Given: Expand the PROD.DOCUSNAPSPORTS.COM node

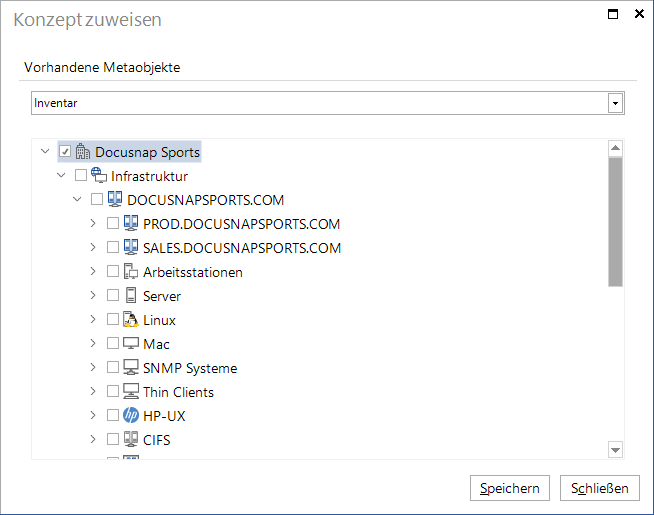Looking at the screenshot, I should [93, 224].
